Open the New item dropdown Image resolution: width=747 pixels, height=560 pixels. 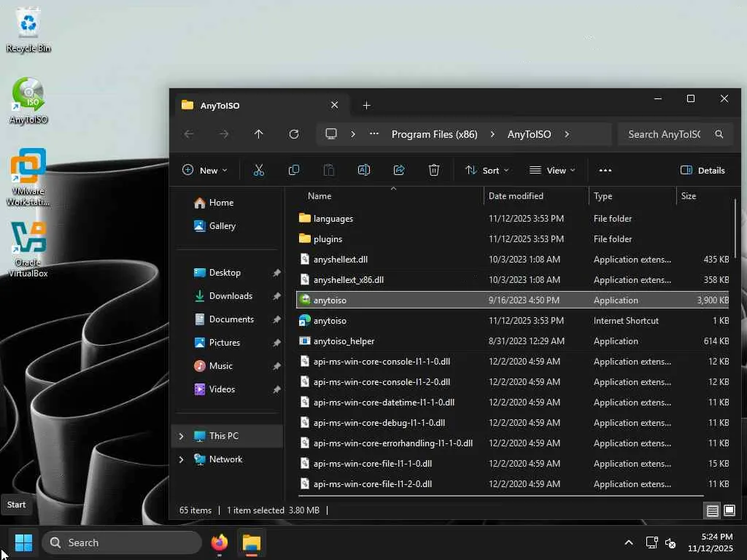click(x=205, y=170)
